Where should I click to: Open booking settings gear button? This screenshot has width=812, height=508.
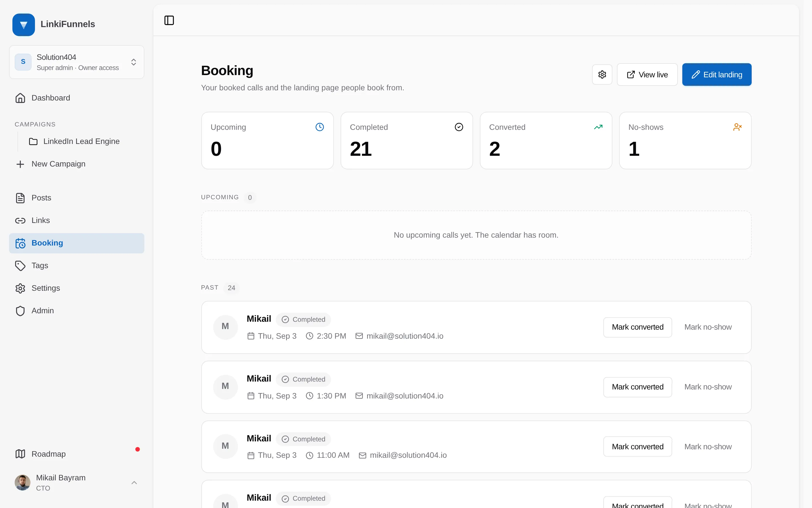(x=602, y=75)
